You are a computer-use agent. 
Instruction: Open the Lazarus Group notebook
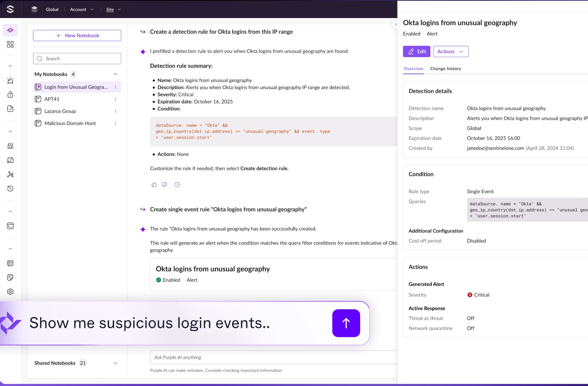[60, 111]
